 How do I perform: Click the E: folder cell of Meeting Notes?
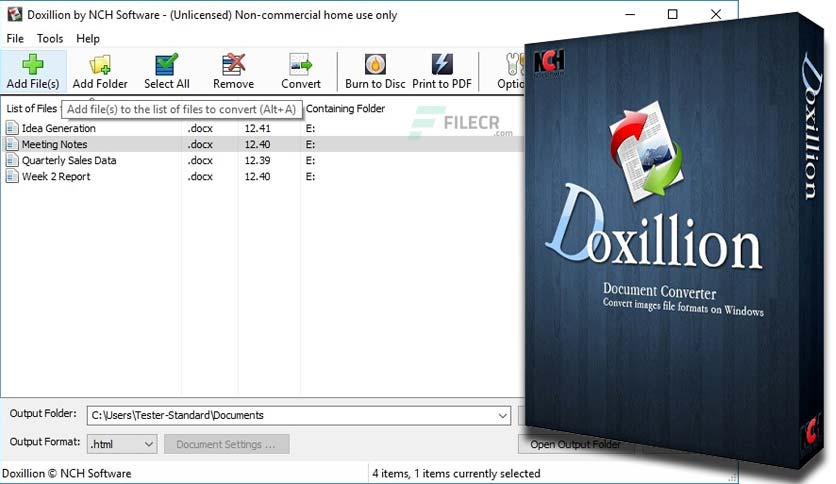[x=310, y=144]
